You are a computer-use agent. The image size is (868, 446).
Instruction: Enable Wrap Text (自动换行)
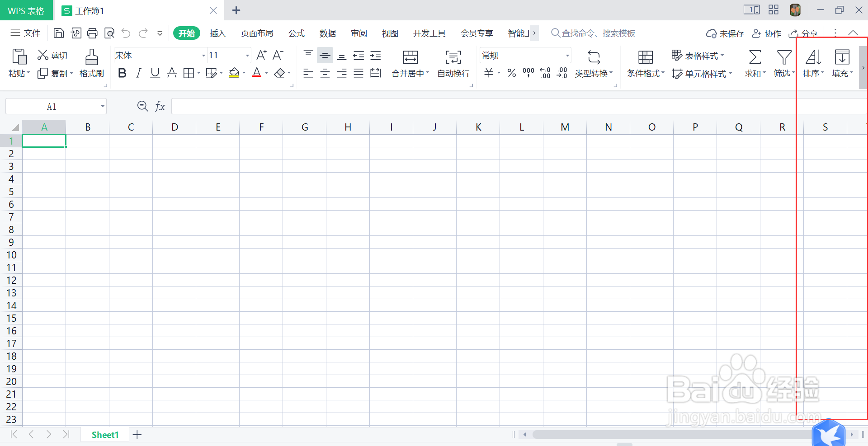(x=453, y=63)
